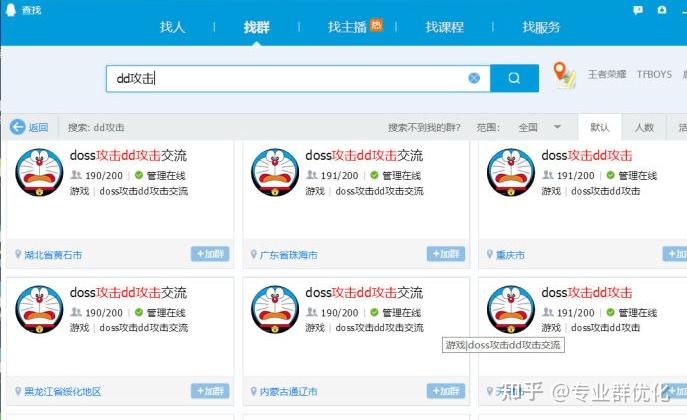Click member count 191/200 in 广东省珠海市 card
This screenshot has height=420, width=687.
click(340, 176)
